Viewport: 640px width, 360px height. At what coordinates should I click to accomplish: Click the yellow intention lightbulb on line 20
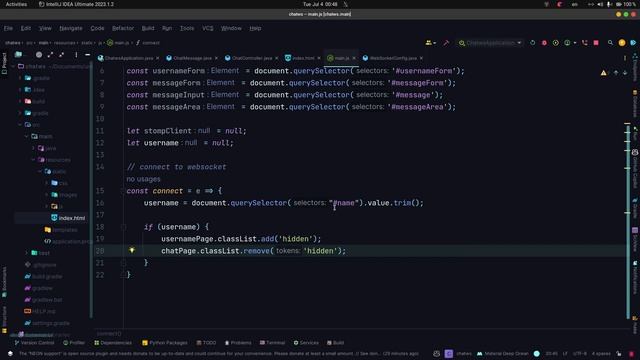point(132,250)
